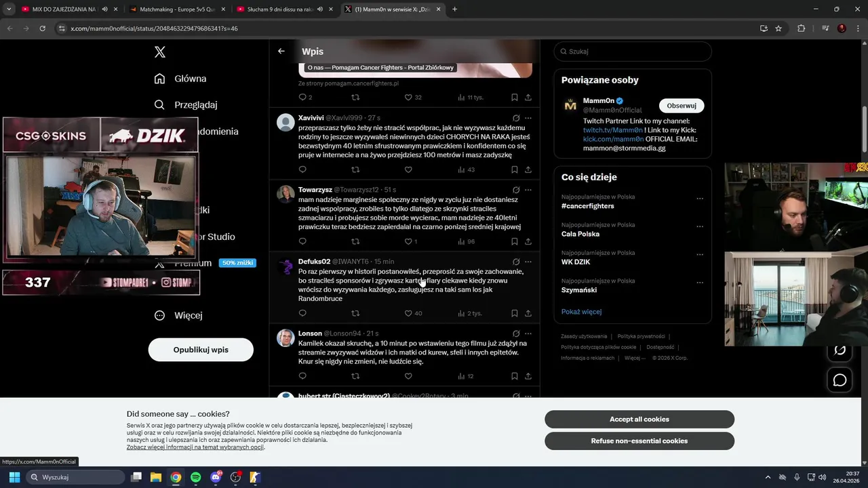The width and height of the screenshot is (868, 488).
Task: Open Grok icon on Xavivivi's post
Action: [516, 118]
